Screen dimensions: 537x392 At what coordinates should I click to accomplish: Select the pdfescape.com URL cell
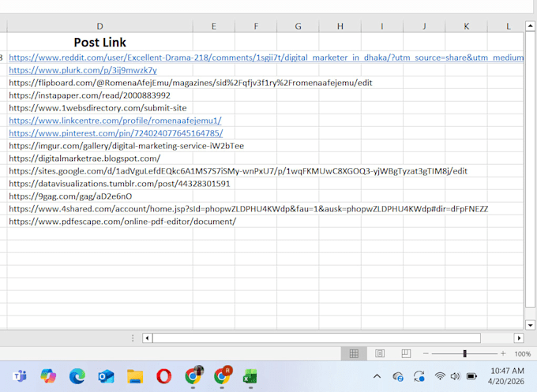122,222
